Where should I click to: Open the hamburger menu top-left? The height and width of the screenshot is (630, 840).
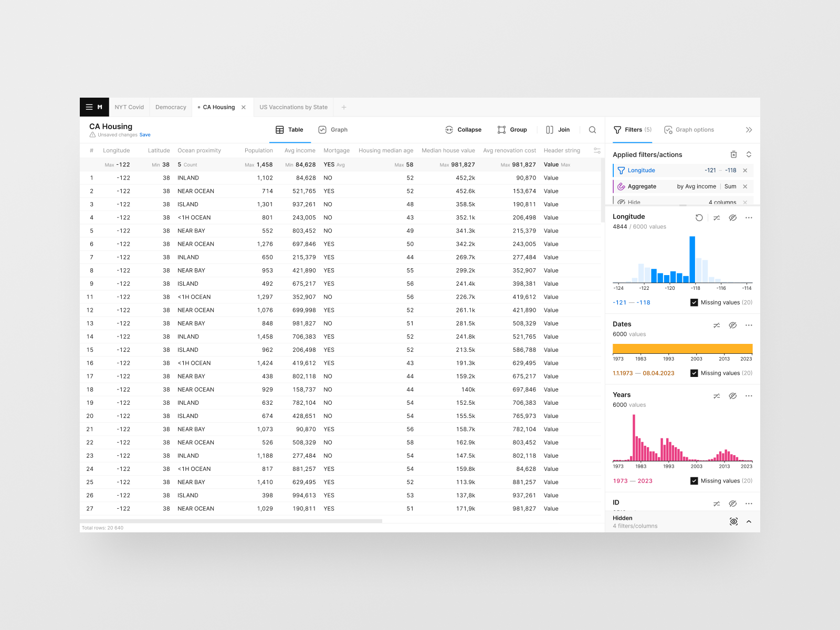[89, 107]
